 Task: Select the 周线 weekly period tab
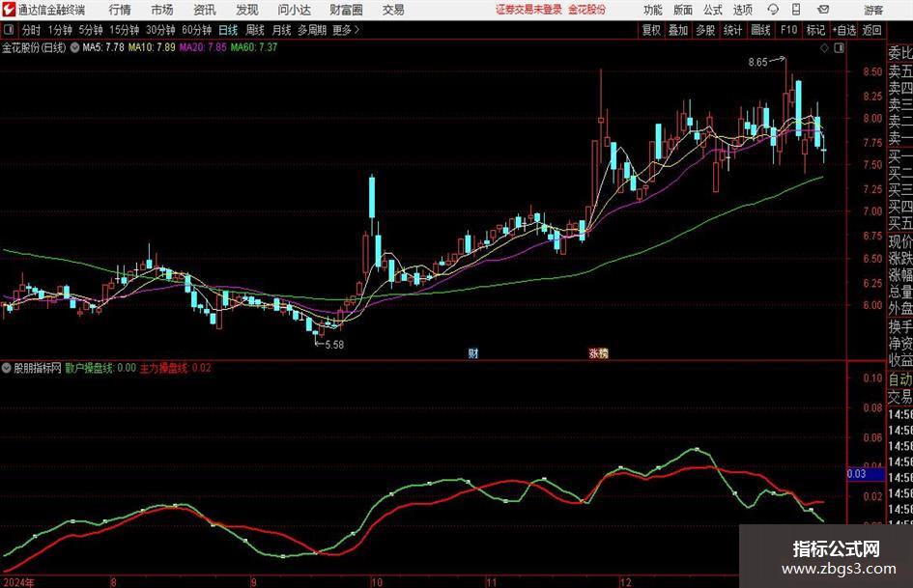(x=255, y=30)
